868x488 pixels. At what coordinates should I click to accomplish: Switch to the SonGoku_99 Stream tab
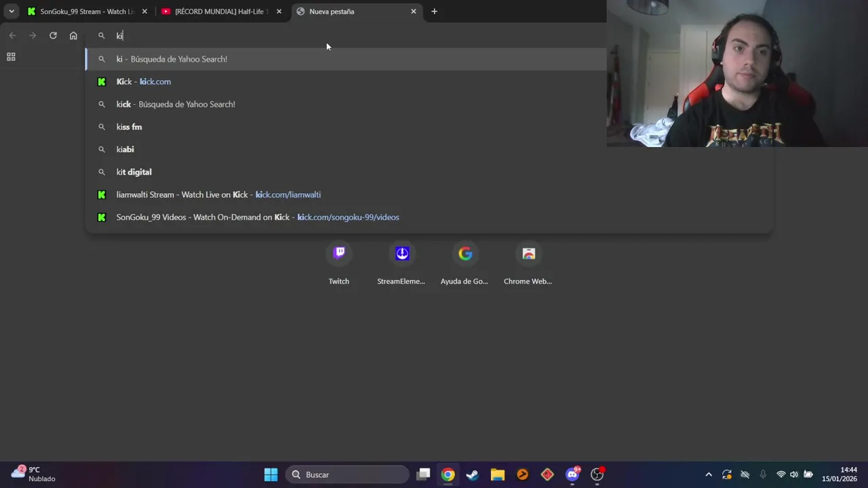(x=86, y=12)
